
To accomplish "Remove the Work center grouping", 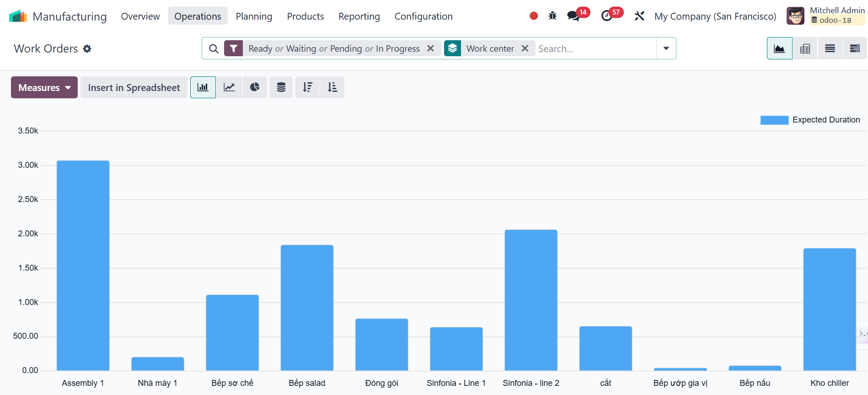I will pos(525,48).
